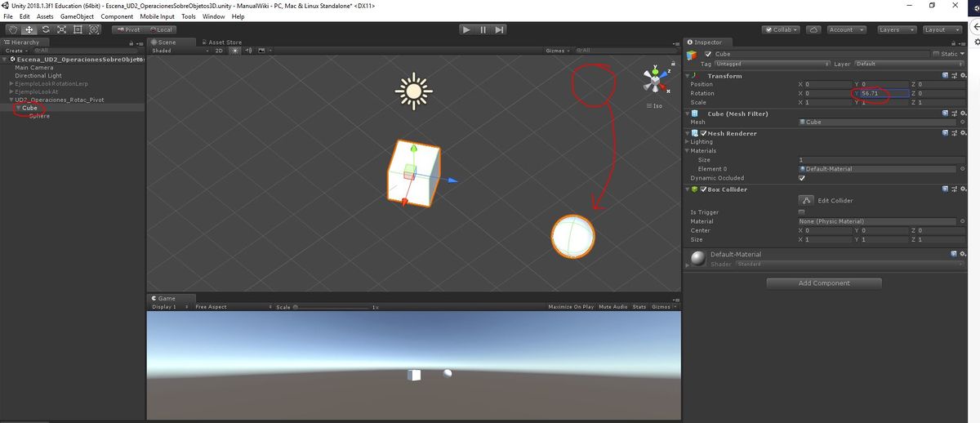Open Transform component gear menu
This screenshot has height=423, width=980.
pos(964,75)
